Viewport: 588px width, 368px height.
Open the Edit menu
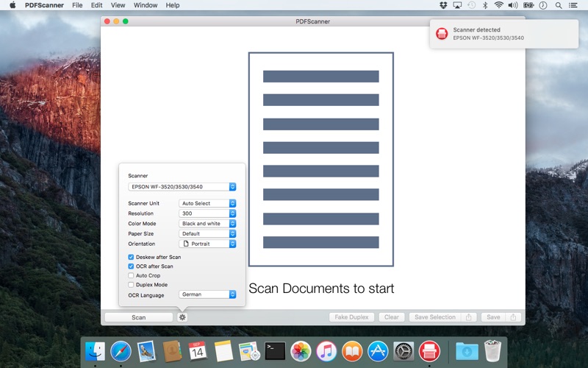pos(96,5)
